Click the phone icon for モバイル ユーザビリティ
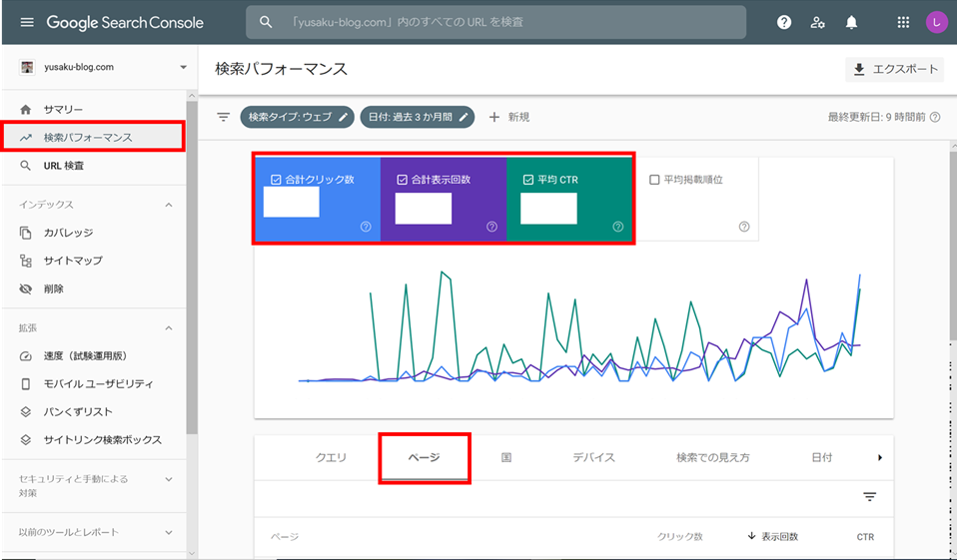 26,383
